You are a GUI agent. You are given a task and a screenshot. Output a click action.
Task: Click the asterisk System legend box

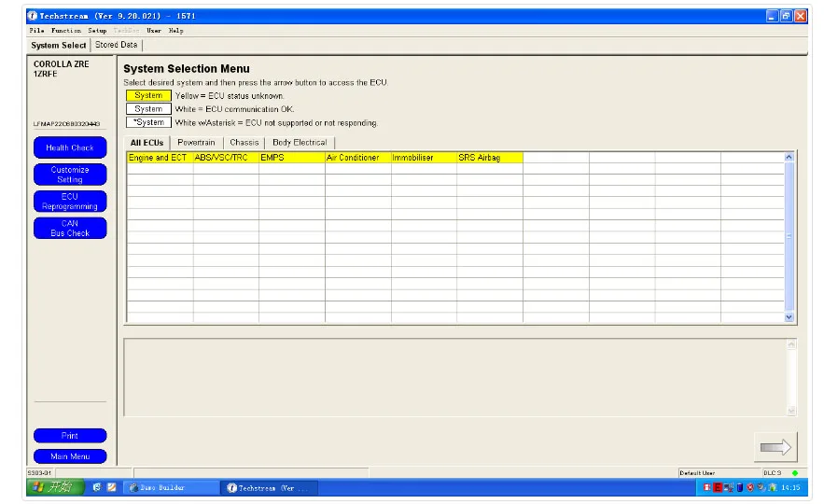[148, 122]
